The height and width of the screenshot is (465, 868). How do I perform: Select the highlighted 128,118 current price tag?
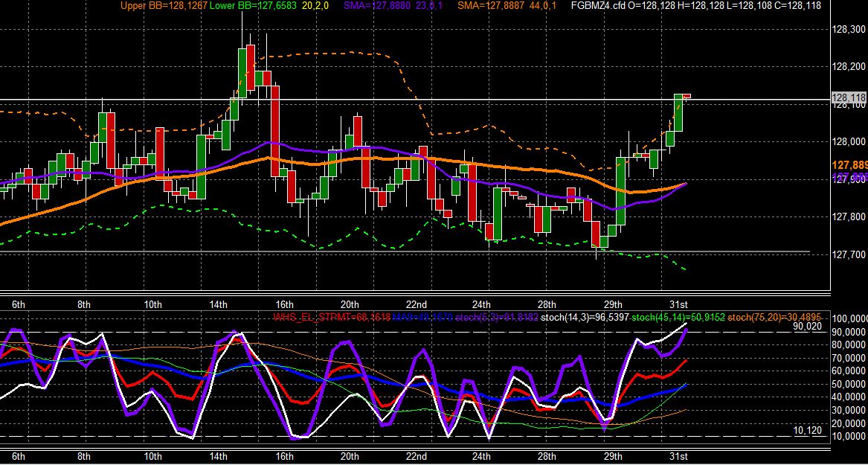click(x=849, y=98)
